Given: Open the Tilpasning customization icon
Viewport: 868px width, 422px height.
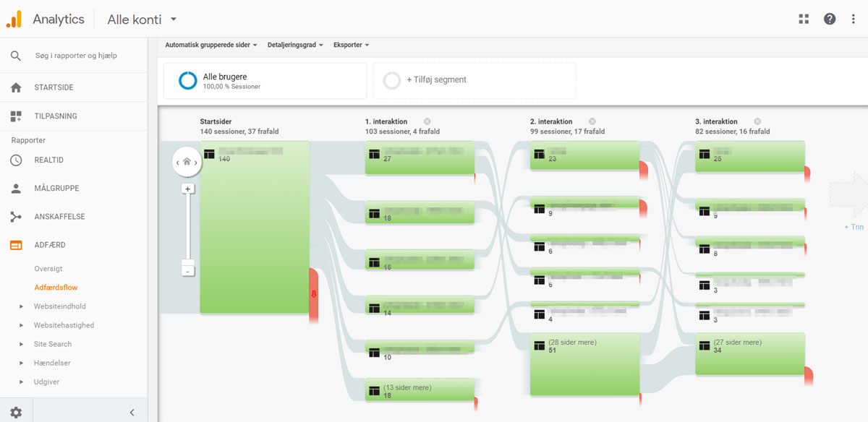Looking at the screenshot, I should [16, 116].
